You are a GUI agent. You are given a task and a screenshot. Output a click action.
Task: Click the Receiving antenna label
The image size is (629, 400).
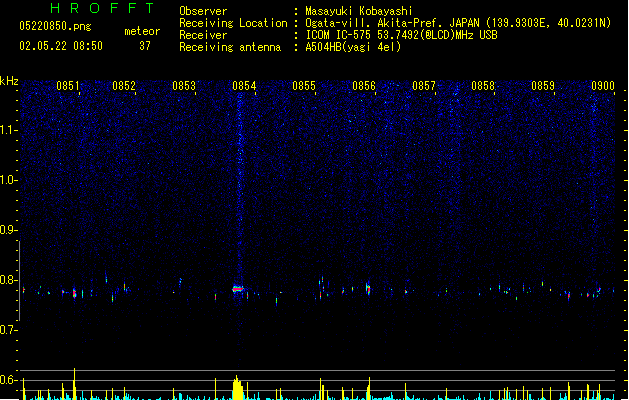click(230, 47)
